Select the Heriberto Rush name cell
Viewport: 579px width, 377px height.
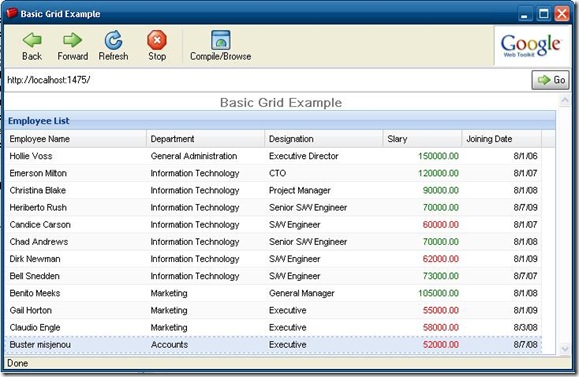pyautogui.click(x=38, y=208)
